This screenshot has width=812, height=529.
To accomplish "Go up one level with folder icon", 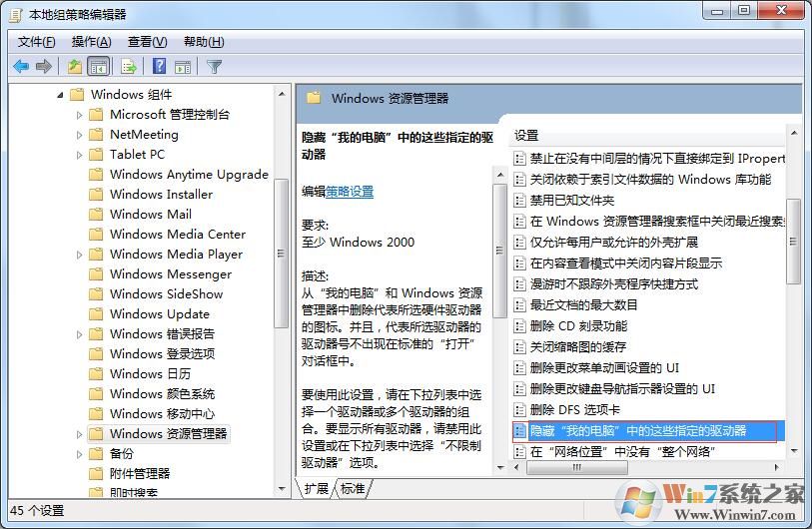I will (75, 66).
